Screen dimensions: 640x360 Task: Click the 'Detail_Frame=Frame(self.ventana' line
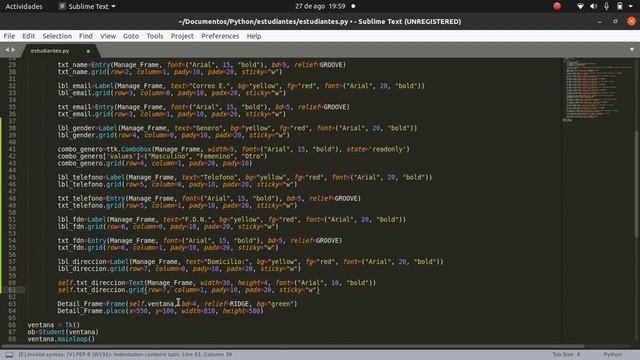coord(177,304)
